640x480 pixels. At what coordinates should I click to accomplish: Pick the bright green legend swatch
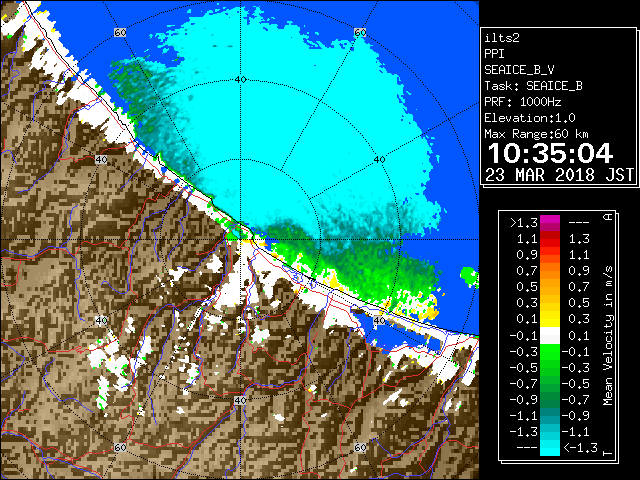point(550,352)
